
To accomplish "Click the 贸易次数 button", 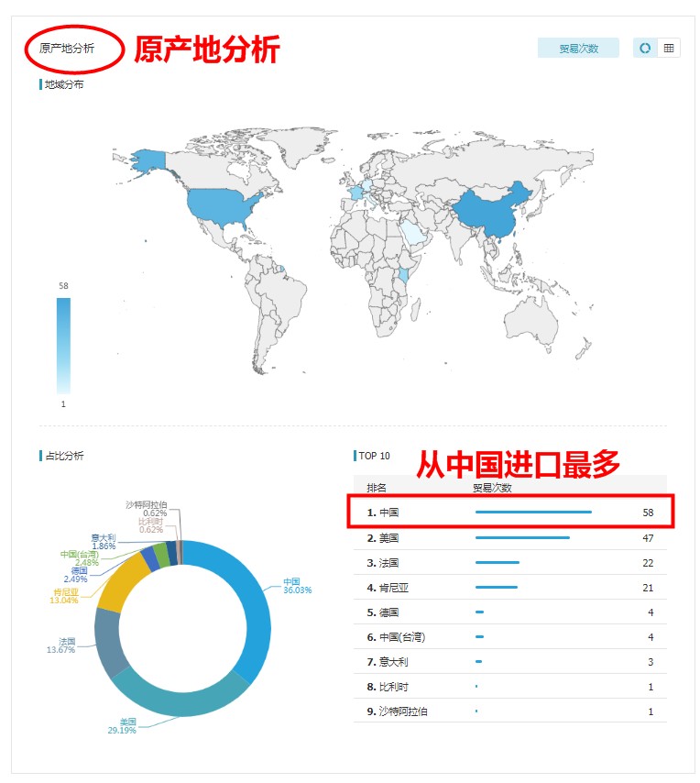I will [578, 48].
